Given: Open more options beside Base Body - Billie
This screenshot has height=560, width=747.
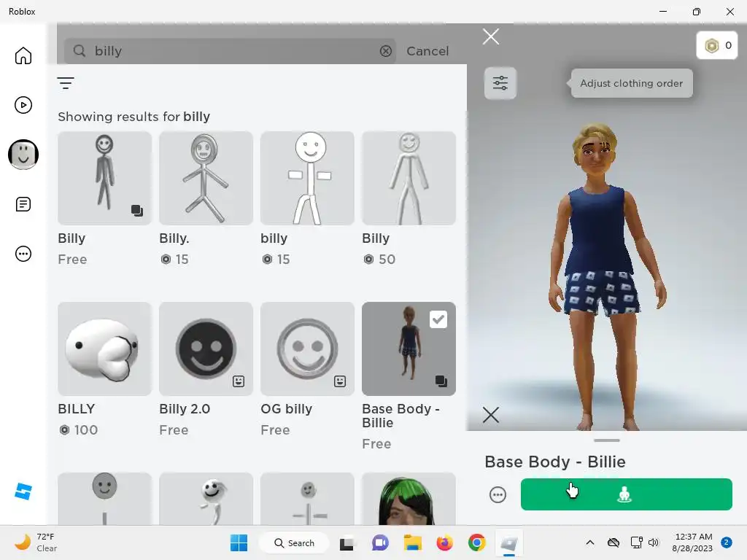Looking at the screenshot, I should (498, 495).
